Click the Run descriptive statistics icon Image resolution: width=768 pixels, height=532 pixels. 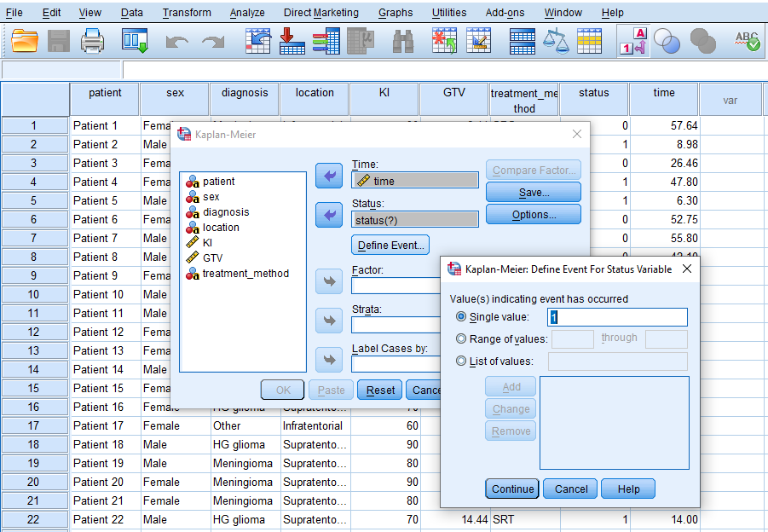361,41
